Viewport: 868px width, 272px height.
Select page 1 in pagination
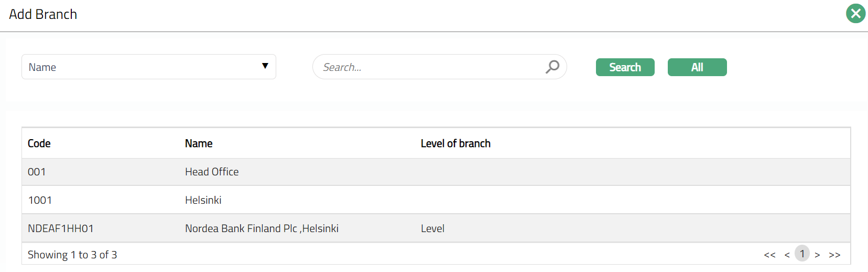pos(802,254)
